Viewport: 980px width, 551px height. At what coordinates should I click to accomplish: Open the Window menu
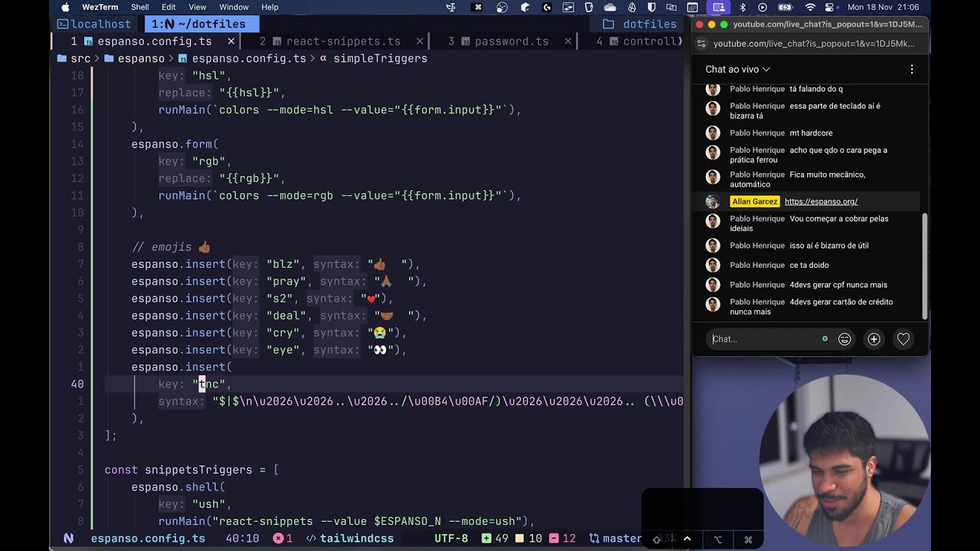click(x=234, y=7)
